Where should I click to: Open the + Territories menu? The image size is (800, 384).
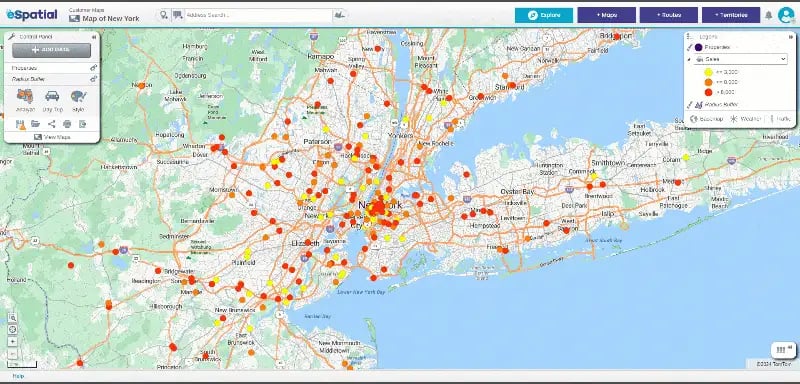[x=731, y=15]
